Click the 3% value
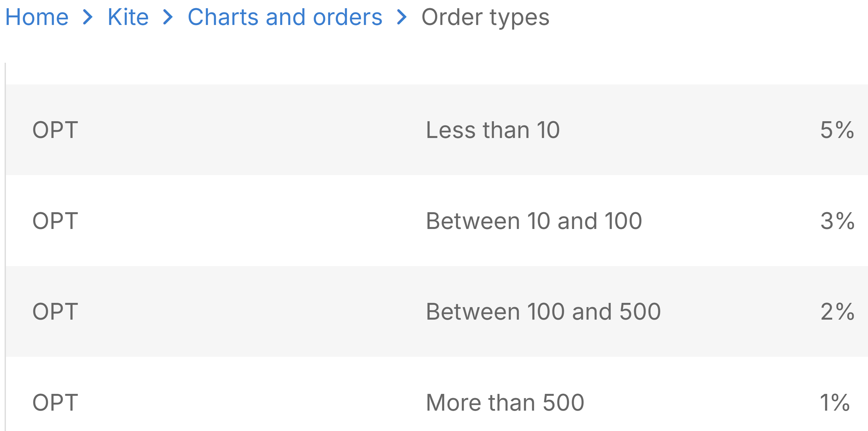Viewport: 868px width, 431px height. [837, 221]
